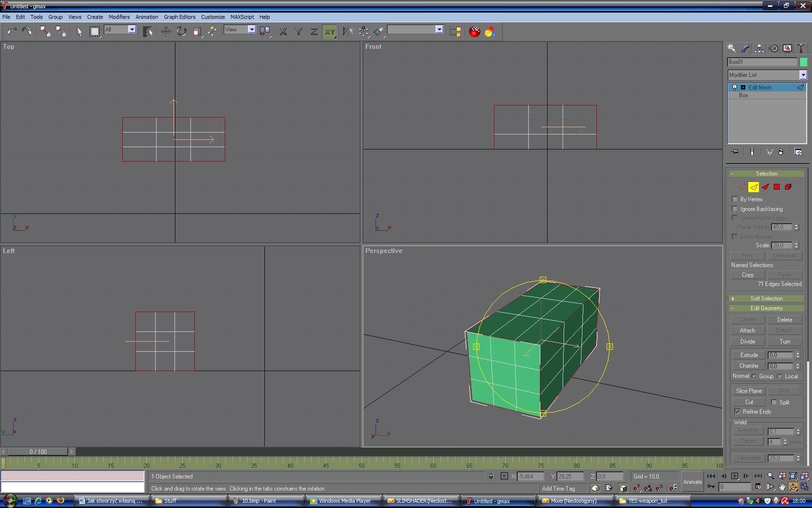Click the Redo arrow in toolbar
The image size is (812, 508).
point(27,31)
